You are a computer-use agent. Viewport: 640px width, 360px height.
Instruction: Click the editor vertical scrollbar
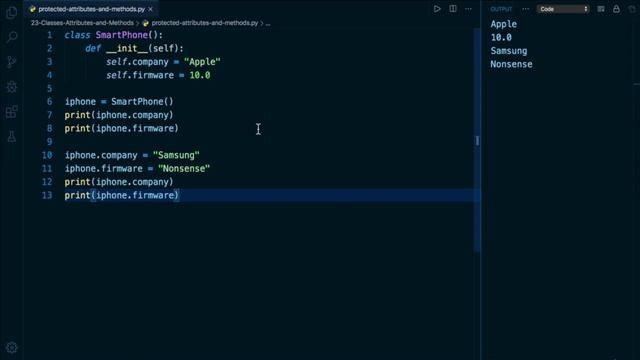(x=477, y=140)
